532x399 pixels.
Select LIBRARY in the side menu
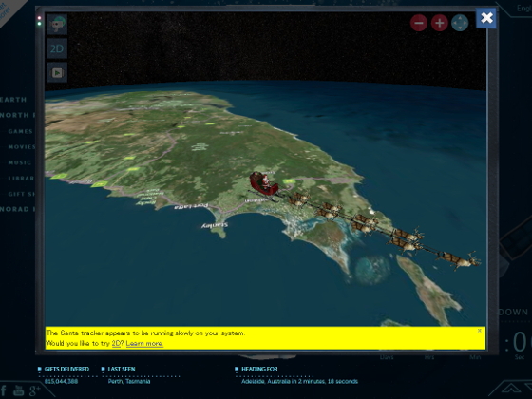[x=21, y=179]
